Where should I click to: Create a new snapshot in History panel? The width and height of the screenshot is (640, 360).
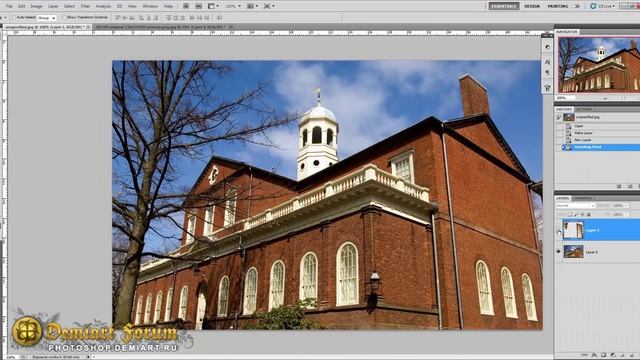[629, 186]
